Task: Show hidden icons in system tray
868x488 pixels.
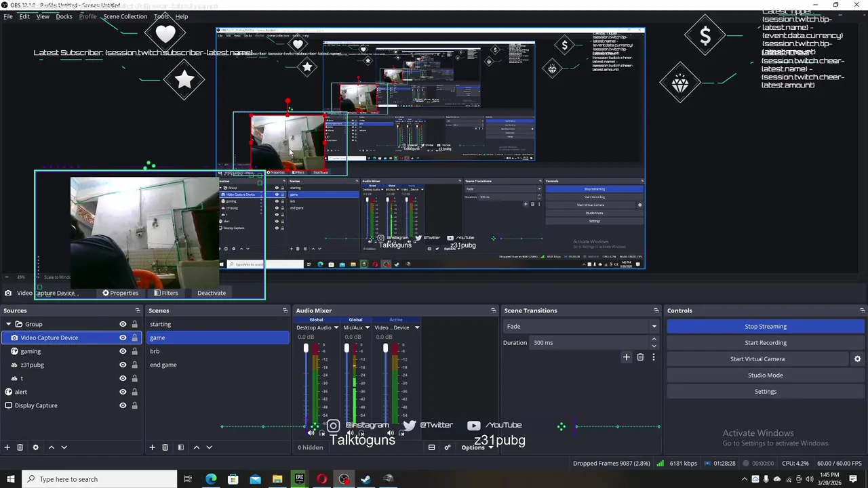Action: [745, 479]
